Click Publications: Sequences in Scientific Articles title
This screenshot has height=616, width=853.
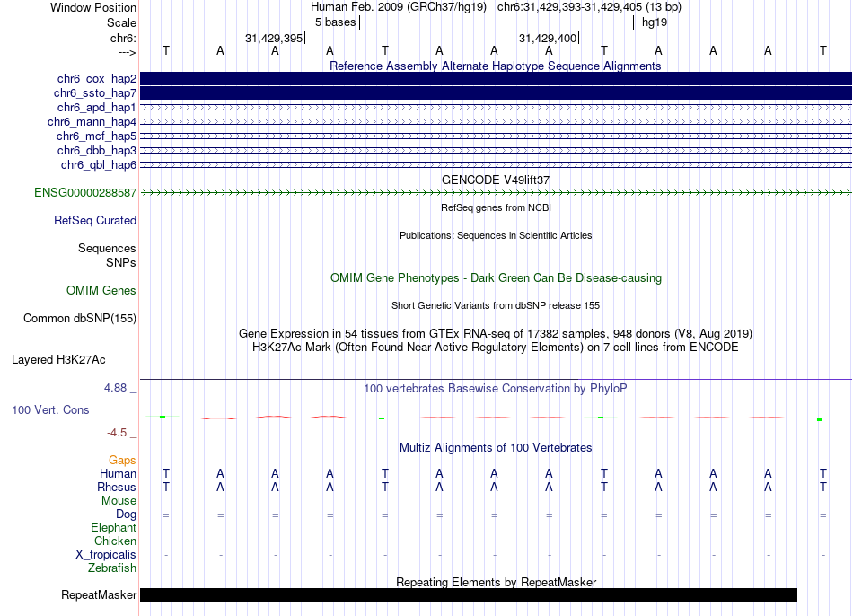(496, 235)
